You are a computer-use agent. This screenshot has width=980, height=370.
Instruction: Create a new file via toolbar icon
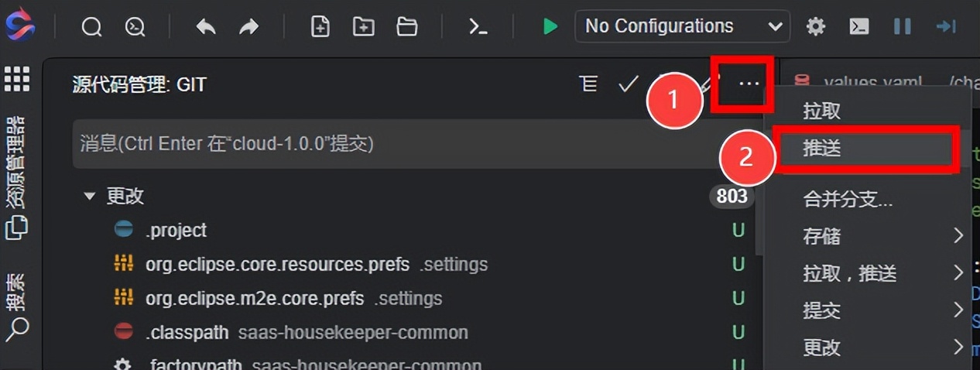point(320,27)
